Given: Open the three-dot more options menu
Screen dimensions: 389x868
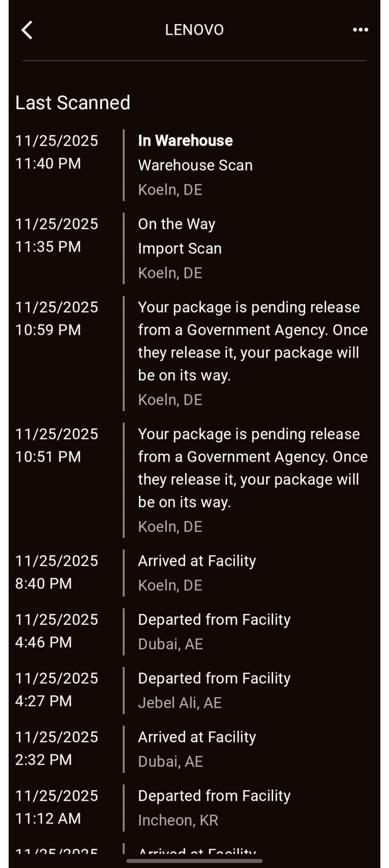Looking at the screenshot, I should coord(360,30).
